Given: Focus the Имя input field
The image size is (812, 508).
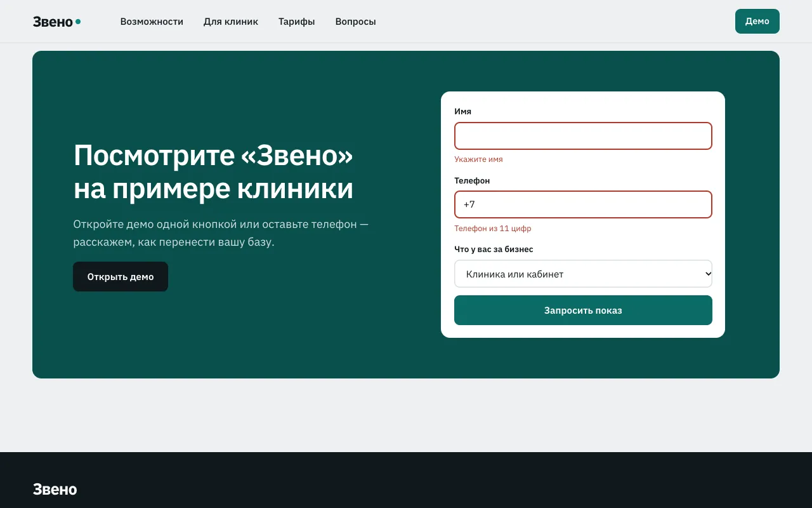Looking at the screenshot, I should pyautogui.click(x=583, y=136).
